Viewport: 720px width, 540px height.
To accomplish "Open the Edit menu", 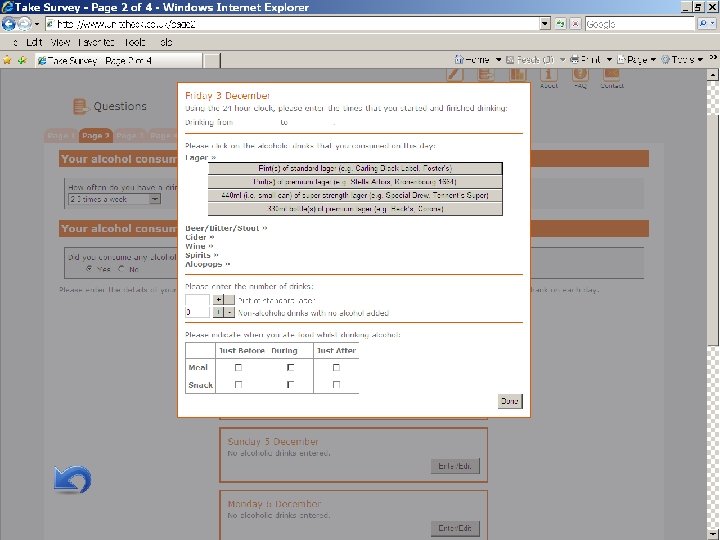I will [34, 42].
